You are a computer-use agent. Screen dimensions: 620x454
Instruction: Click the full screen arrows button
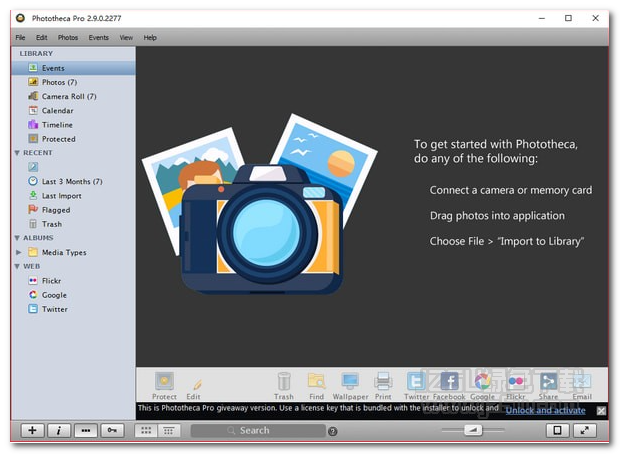pyautogui.click(x=584, y=430)
